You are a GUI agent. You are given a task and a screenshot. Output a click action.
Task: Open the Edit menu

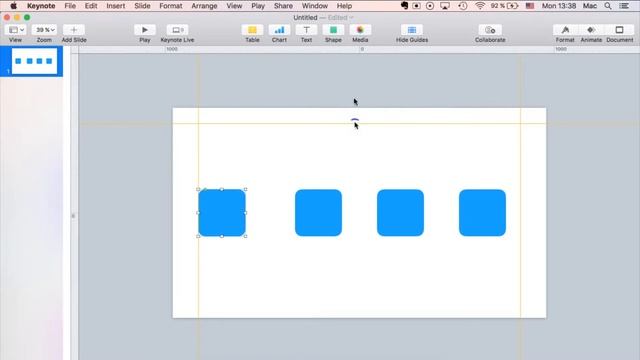[91, 6]
